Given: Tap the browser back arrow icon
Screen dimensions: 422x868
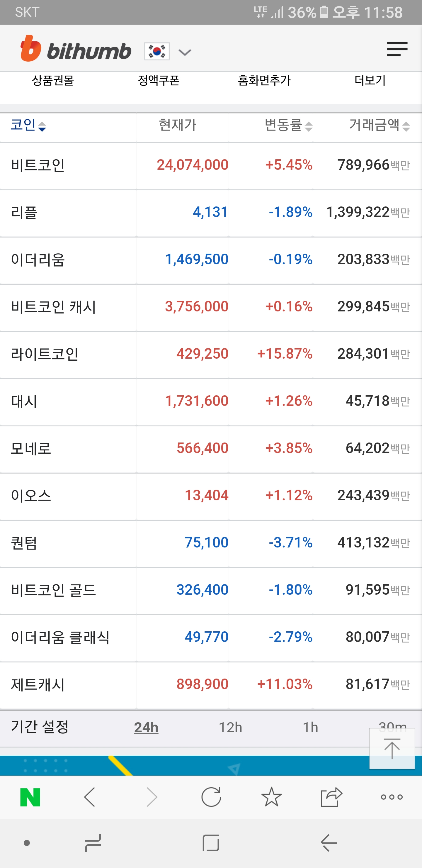Looking at the screenshot, I should [x=90, y=798].
